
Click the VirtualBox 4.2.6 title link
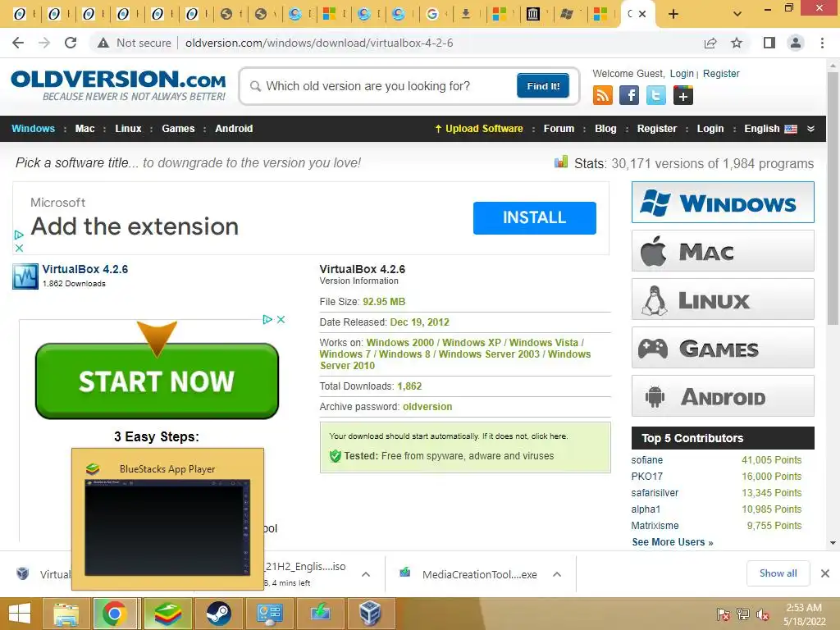coord(85,269)
